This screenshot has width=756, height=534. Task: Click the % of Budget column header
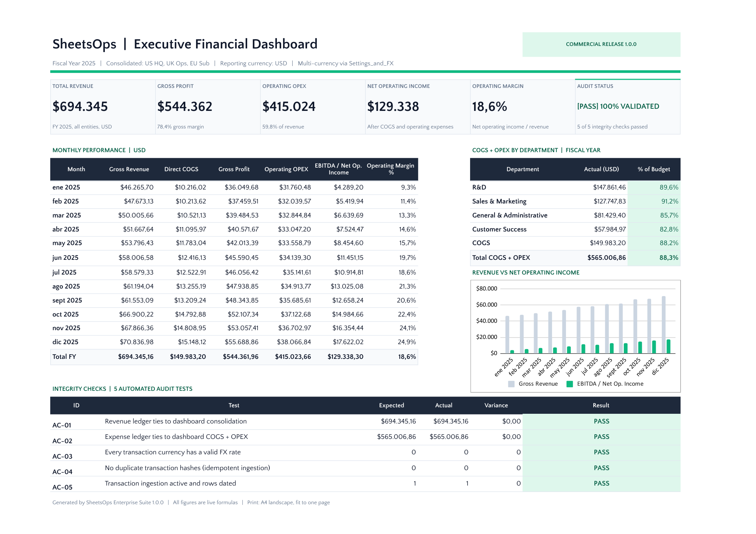click(654, 169)
